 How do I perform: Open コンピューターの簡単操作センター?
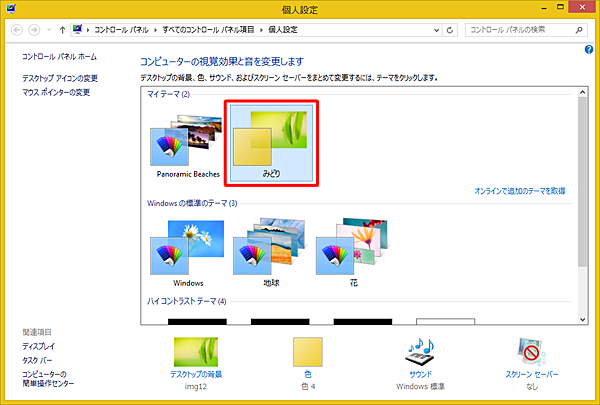pyautogui.click(x=48, y=379)
